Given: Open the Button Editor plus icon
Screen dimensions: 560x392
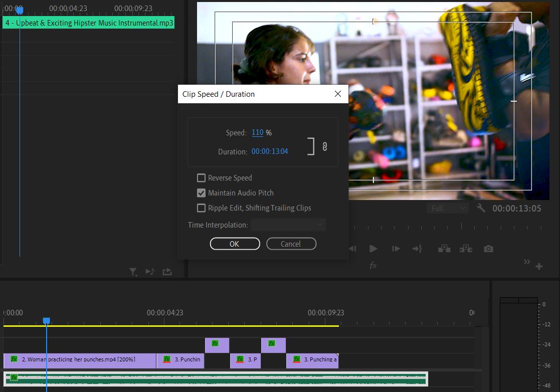Looking at the screenshot, I should [x=539, y=266].
